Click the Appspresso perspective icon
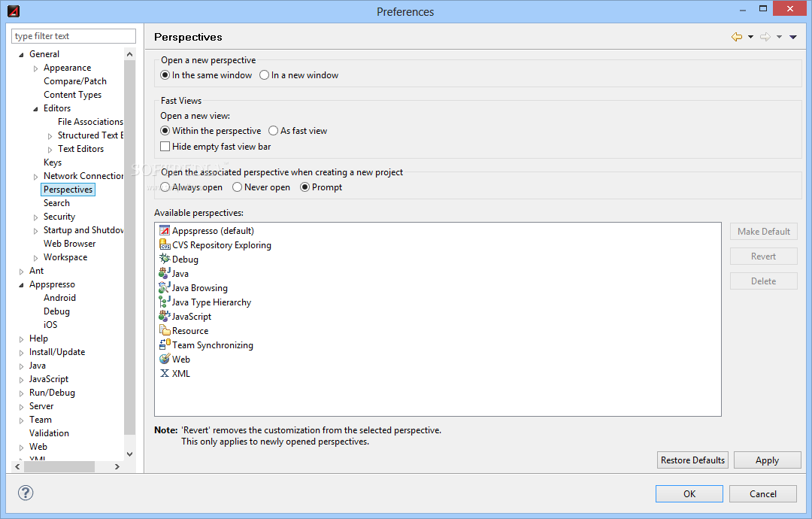The width and height of the screenshot is (812, 519). [x=165, y=231]
